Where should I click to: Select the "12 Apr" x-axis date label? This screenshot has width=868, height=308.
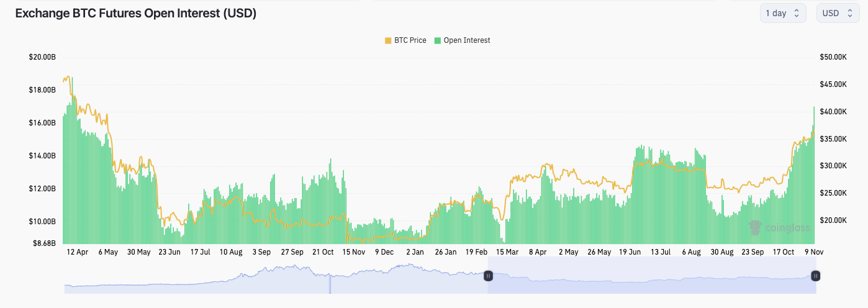click(x=78, y=252)
